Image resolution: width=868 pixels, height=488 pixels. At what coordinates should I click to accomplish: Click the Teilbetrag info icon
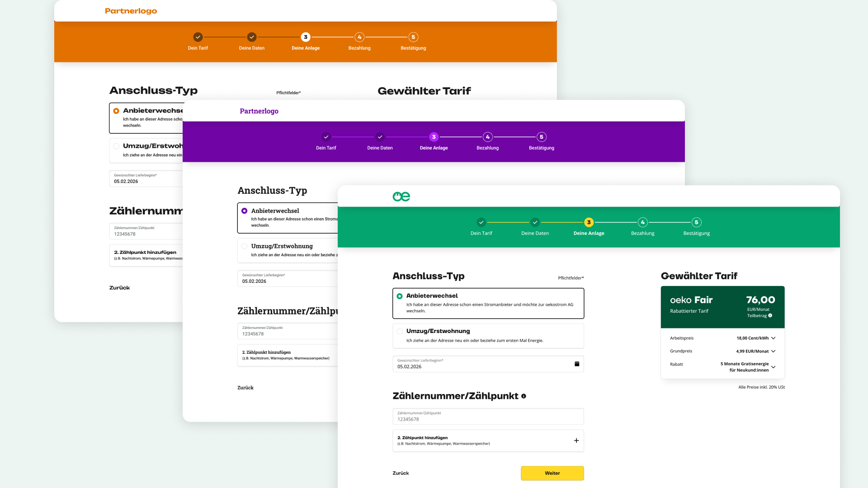(x=770, y=316)
